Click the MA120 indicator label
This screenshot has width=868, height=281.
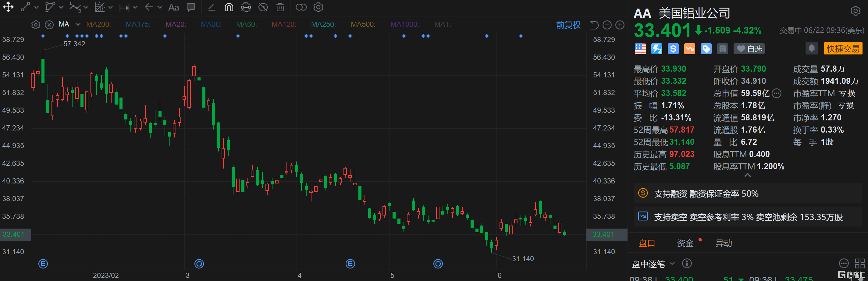tap(284, 24)
